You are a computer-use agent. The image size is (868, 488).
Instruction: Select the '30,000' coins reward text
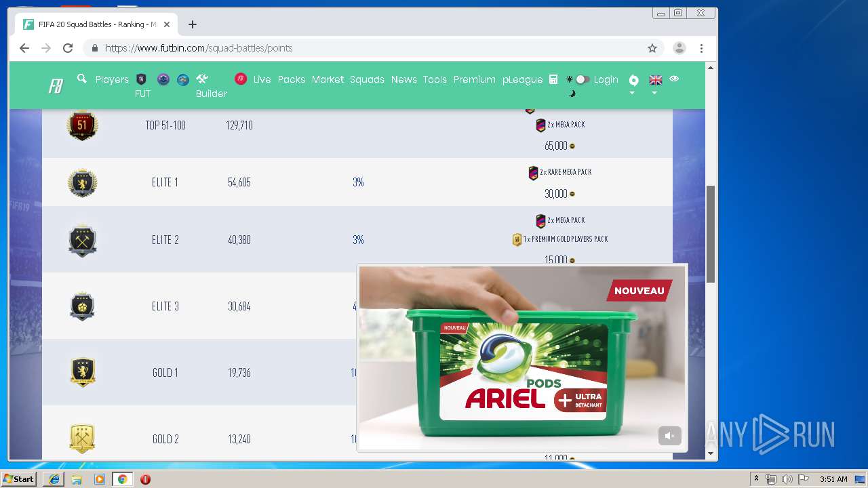(x=555, y=194)
